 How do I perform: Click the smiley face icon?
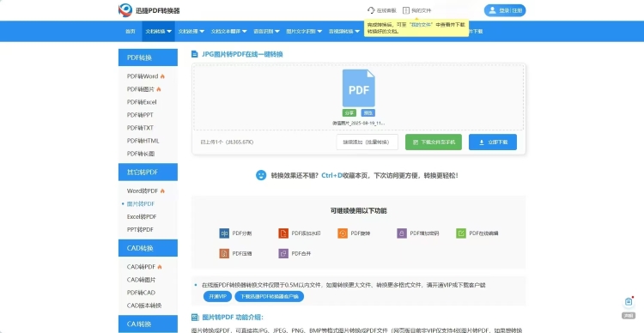click(261, 175)
